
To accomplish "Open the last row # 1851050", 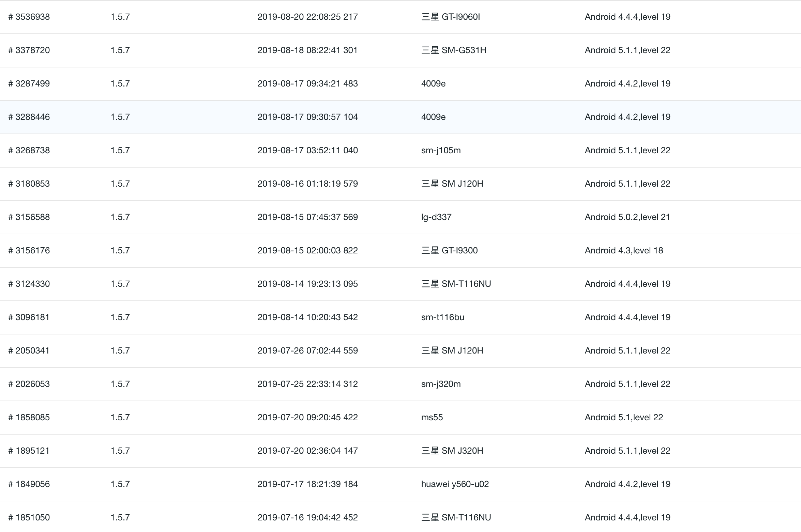I will [x=29, y=517].
